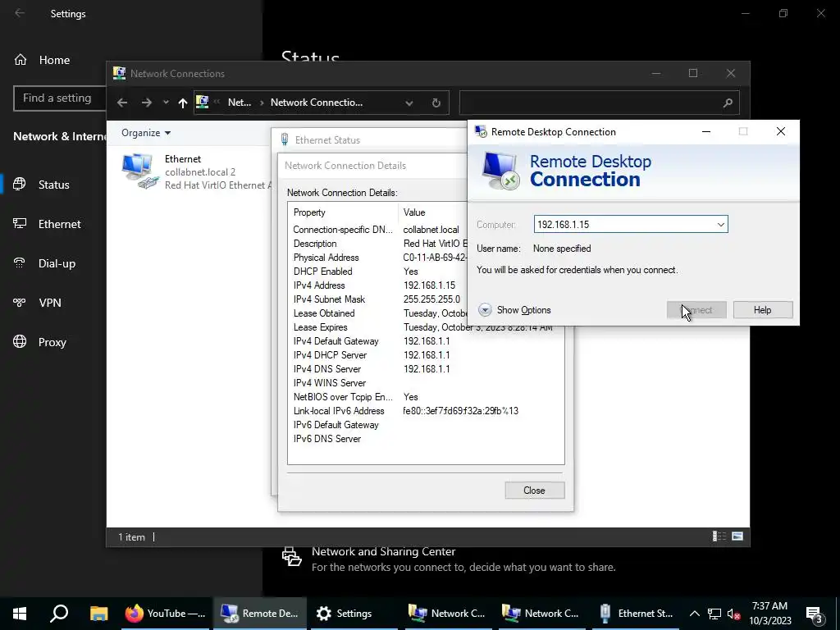The width and height of the screenshot is (840, 630).
Task: Close the Remote Desktop Connection window
Action: 781,132
